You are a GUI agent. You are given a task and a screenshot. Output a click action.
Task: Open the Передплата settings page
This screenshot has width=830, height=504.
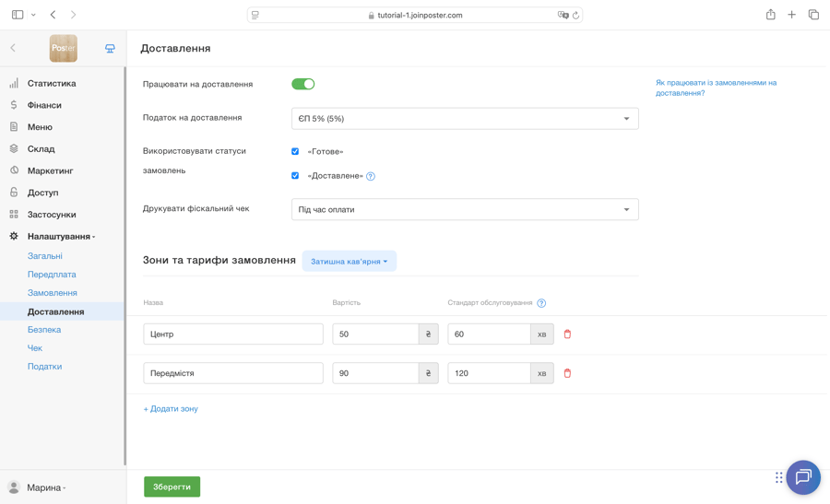pos(52,275)
